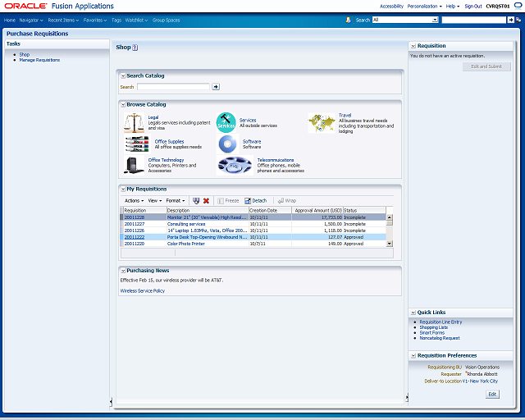Viewport: 525px width, 420px height.
Task: Go to Home
Action: 10,20
